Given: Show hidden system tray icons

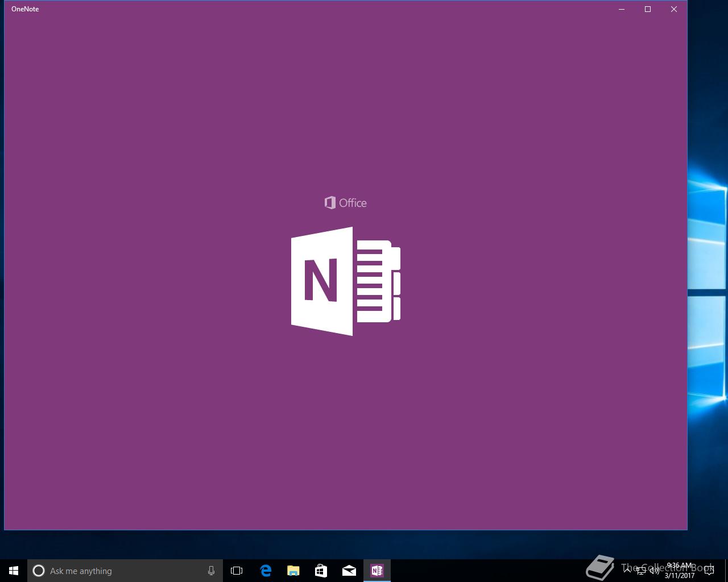Looking at the screenshot, I should pyautogui.click(x=627, y=571).
